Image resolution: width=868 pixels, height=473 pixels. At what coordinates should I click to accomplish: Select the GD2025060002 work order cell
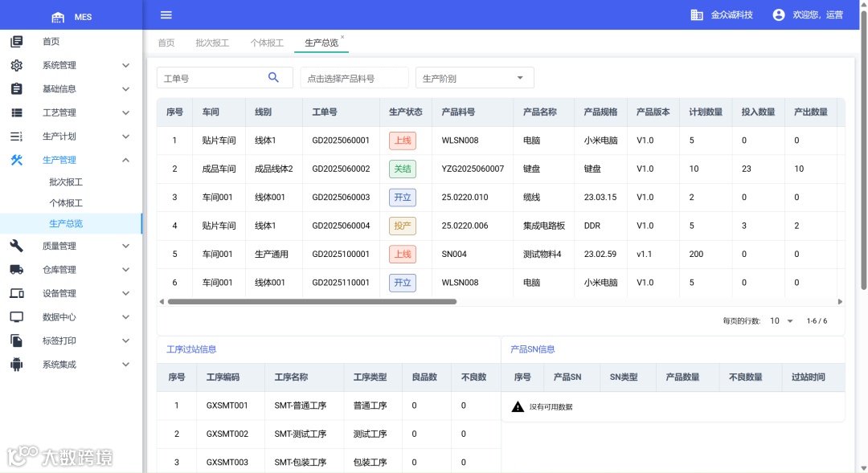(x=341, y=169)
